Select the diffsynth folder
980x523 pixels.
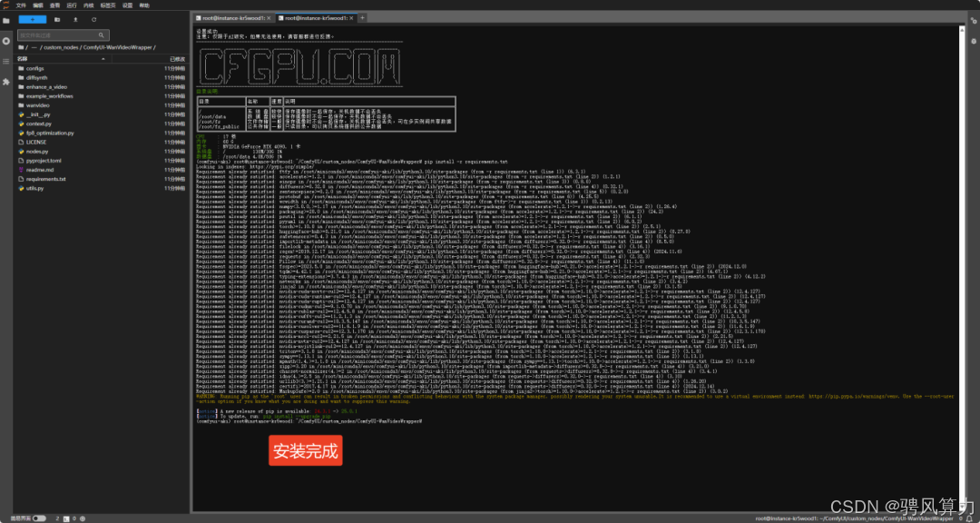pos(102,77)
